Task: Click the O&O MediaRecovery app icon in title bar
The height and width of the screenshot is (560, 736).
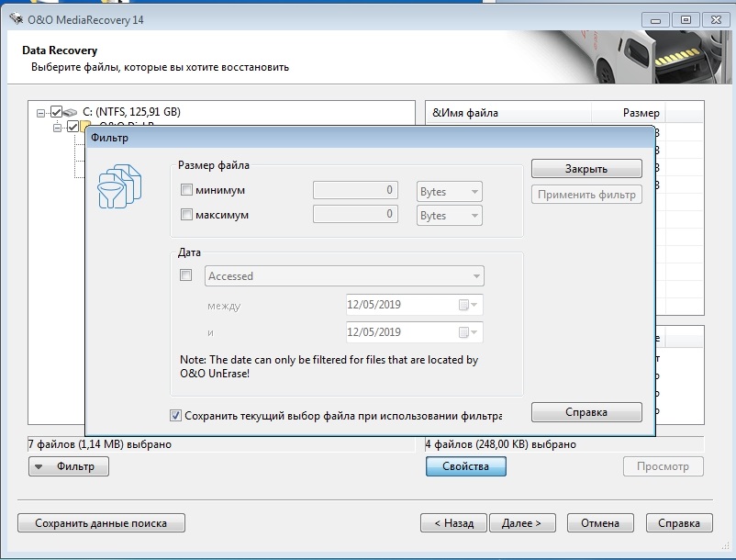Action: coord(16,18)
